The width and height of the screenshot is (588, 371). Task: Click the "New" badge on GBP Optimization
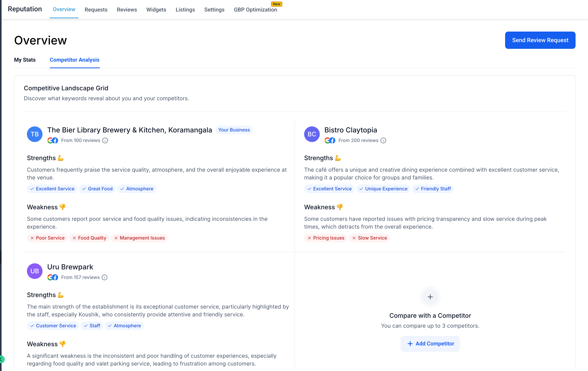tap(276, 4)
